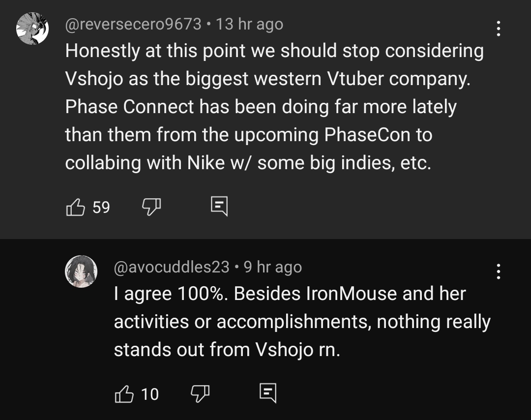
Task: Click the 59 likes count
Action: click(x=101, y=208)
